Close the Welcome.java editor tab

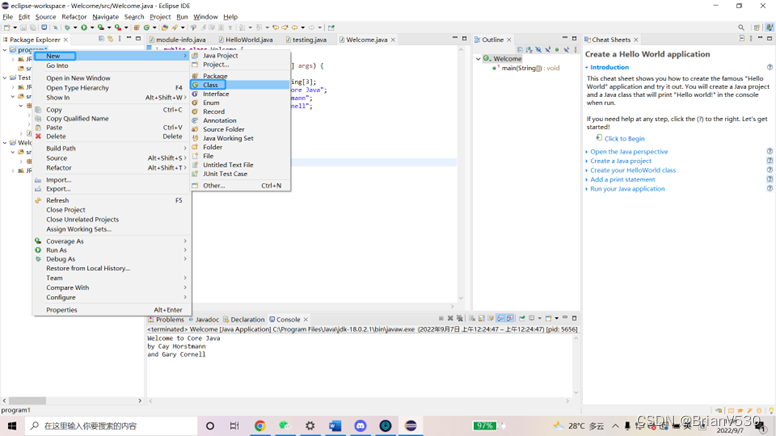[x=393, y=40]
